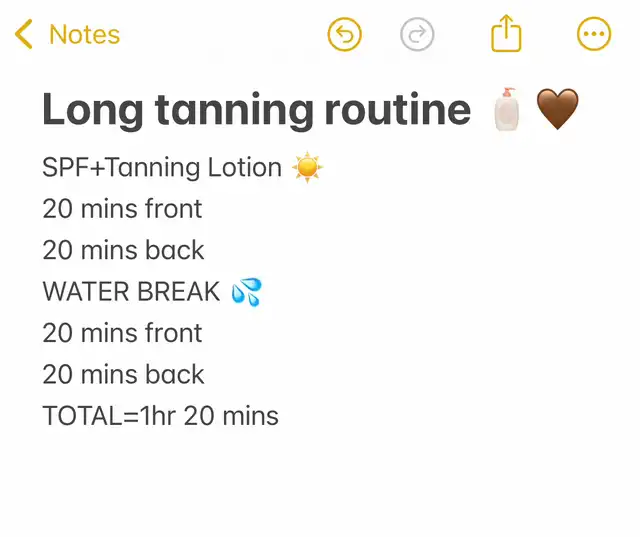Place cursor in 'Long tanning routine' title
Viewport: 640px width, 537px height.
click(255, 110)
